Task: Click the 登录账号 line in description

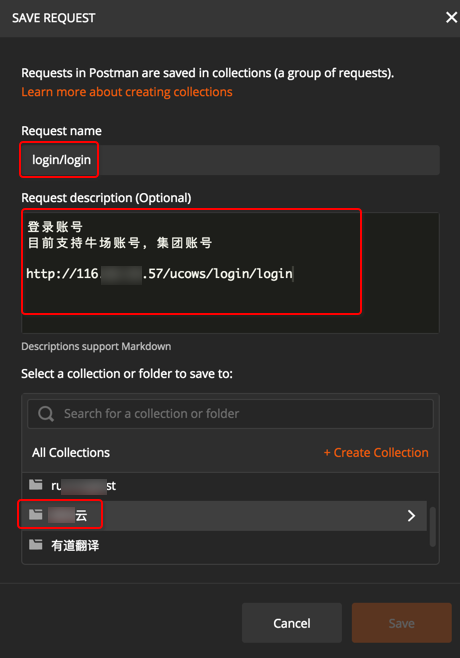Action: (55, 227)
